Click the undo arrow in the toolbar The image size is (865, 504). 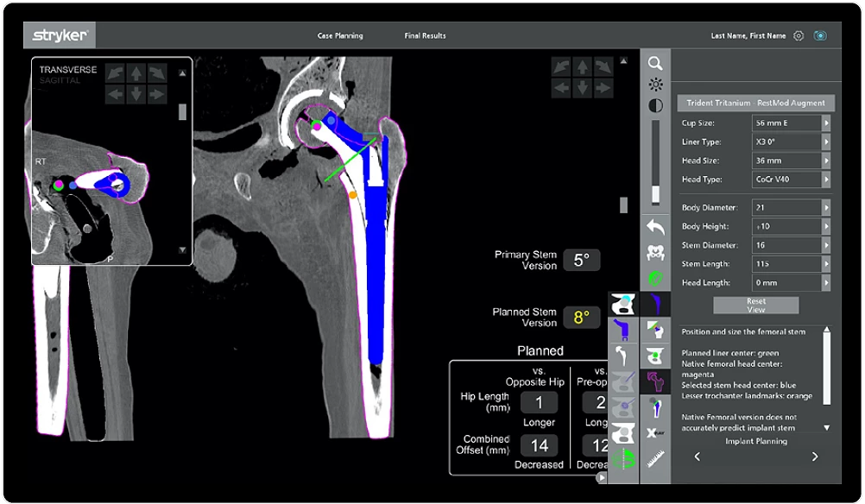[x=656, y=225]
